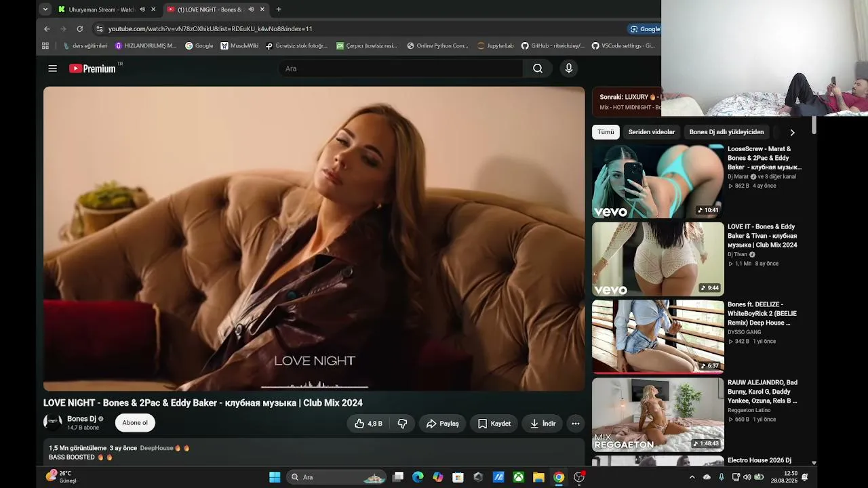Select the Seriden videolar chip
The height and width of the screenshot is (488, 868).
(652, 132)
